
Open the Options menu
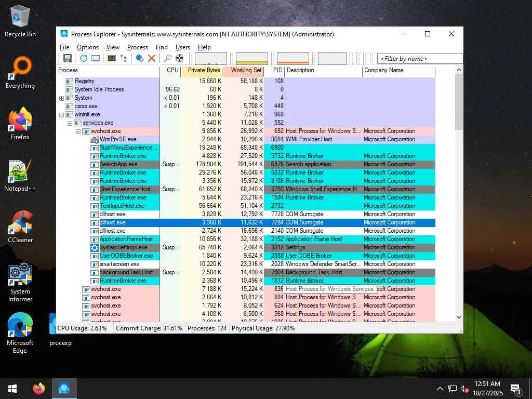87,47
